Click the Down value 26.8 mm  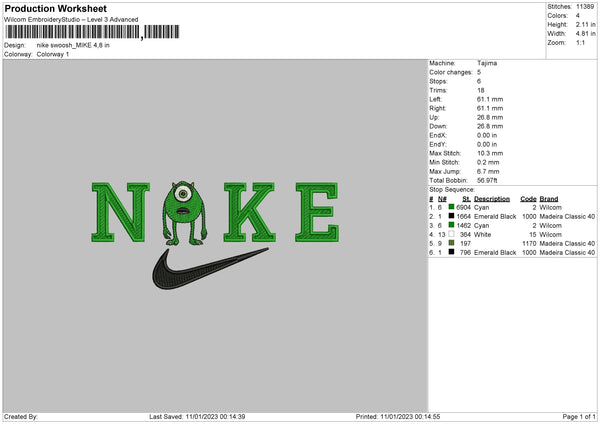click(x=490, y=126)
